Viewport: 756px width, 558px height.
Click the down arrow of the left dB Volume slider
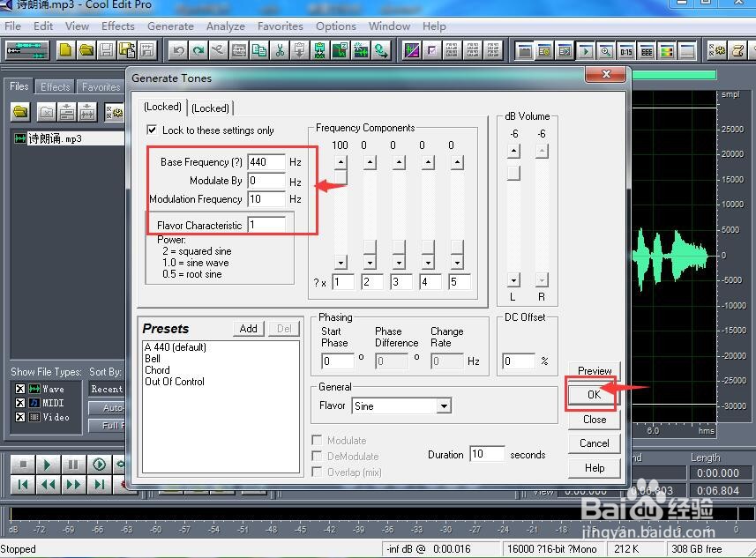[513, 280]
